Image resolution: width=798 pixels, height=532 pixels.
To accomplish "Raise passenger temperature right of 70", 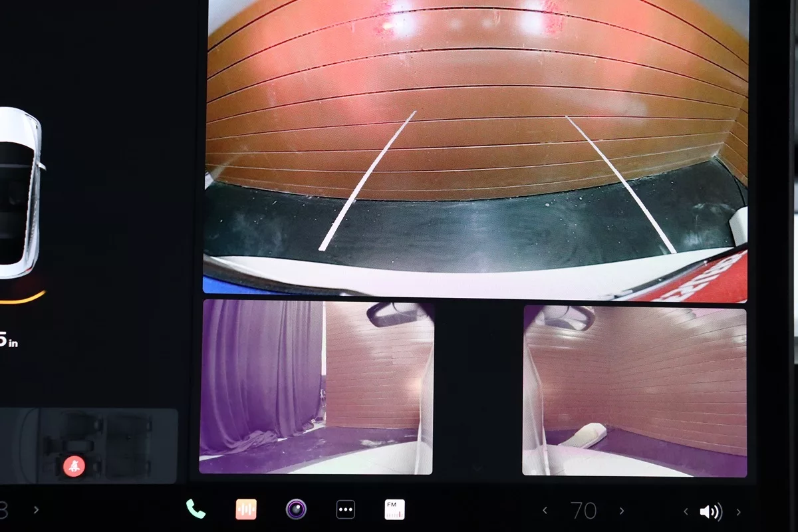I will (622, 511).
